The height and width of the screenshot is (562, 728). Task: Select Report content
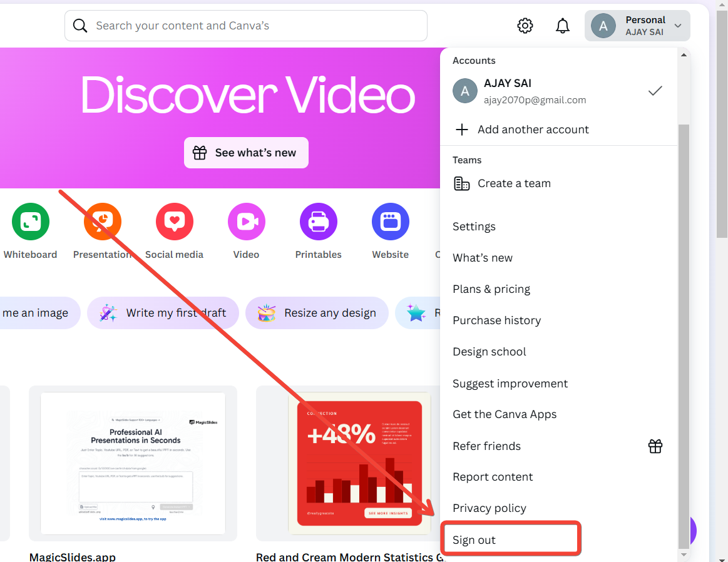pos(558,477)
